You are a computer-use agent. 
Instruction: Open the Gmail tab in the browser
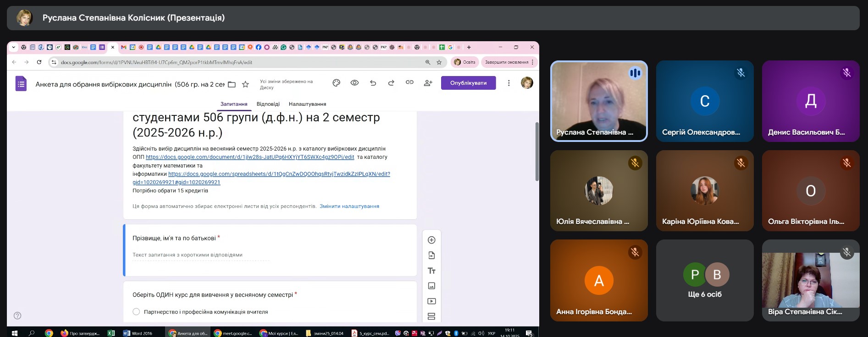(123, 47)
